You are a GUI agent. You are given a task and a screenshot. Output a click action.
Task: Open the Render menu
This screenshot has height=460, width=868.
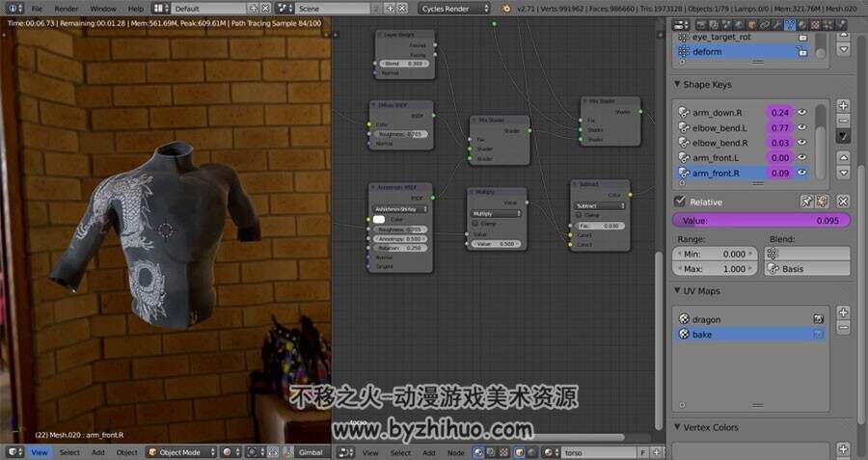[67, 9]
